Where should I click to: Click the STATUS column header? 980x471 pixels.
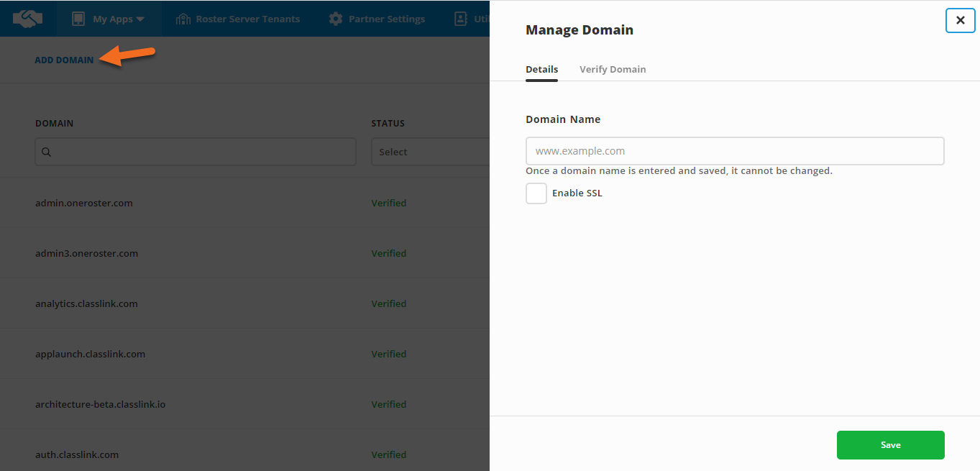[388, 123]
